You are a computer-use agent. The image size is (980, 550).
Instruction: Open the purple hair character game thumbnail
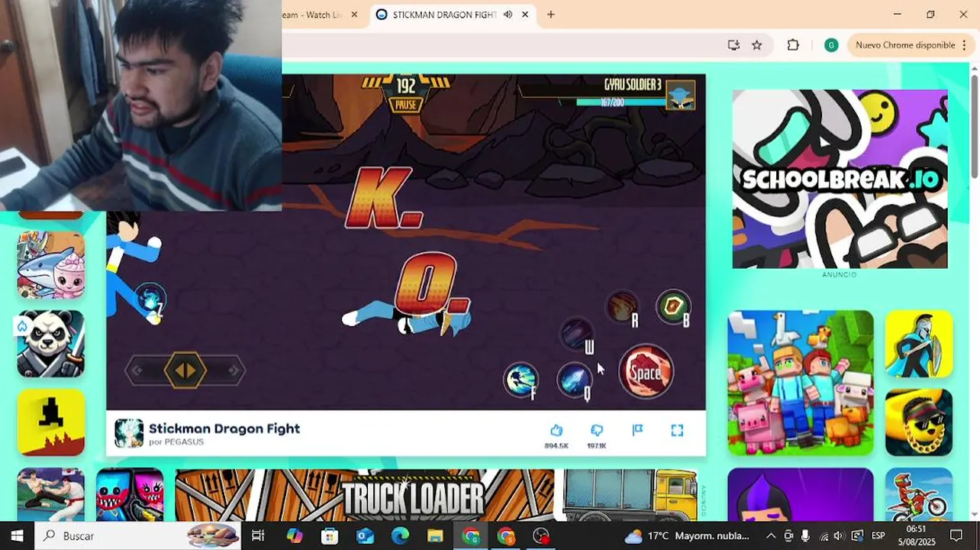(x=801, y=494)
